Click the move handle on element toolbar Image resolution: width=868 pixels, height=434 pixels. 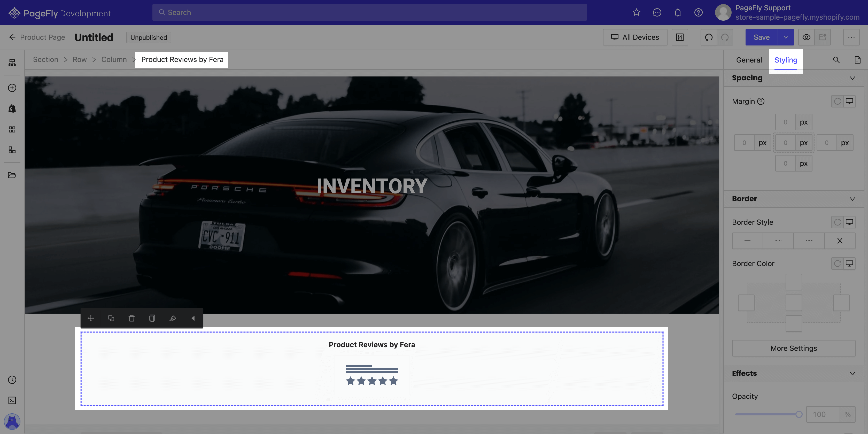tap(91, 318)
